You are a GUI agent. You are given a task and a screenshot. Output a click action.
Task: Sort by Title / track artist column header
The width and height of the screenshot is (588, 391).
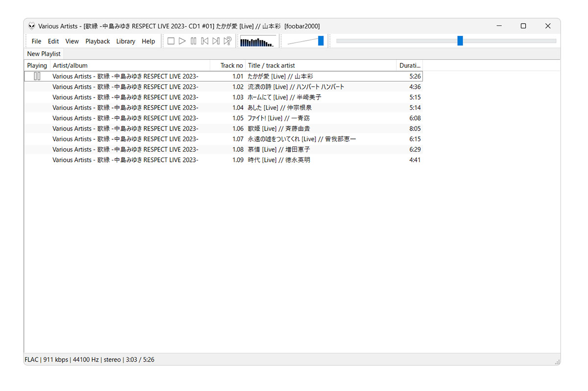click(x=321, y=65)
